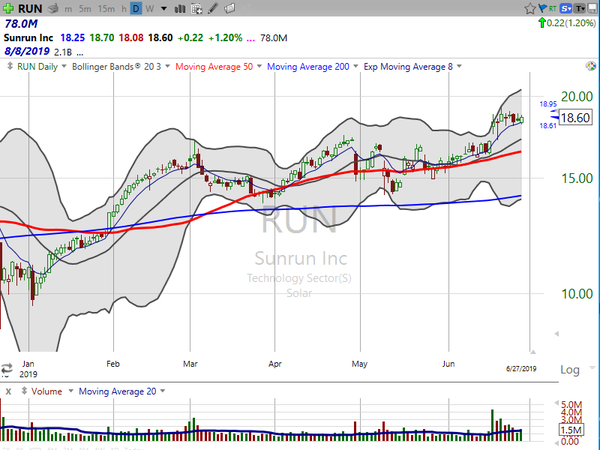This screenshot has width=600, height=450.
Task: Click the chart link arrows icon by Jan
Action: [x=7, y=369]
